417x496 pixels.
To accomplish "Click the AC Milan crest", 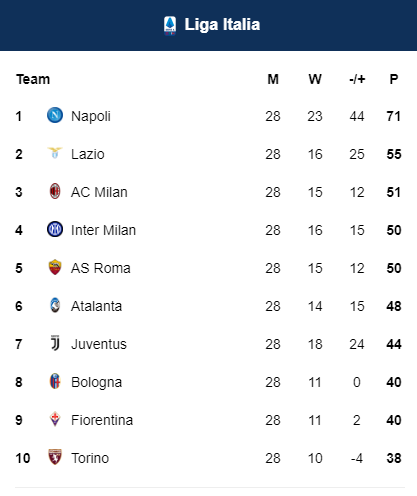I will tap(55, 191).
